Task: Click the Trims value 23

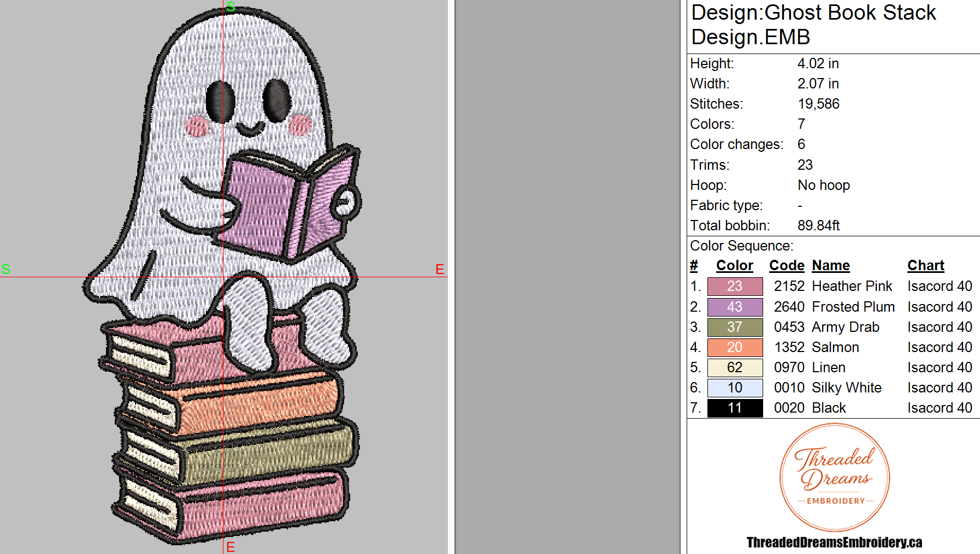Action: coord(805,165)
